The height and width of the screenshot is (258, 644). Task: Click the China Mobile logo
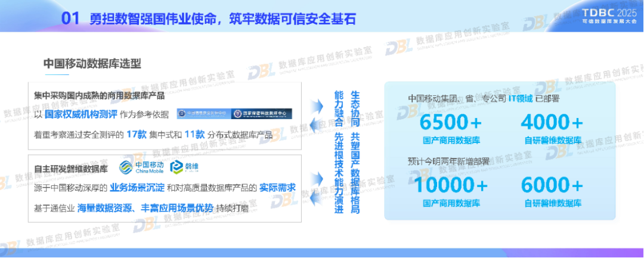pos(142,167)
